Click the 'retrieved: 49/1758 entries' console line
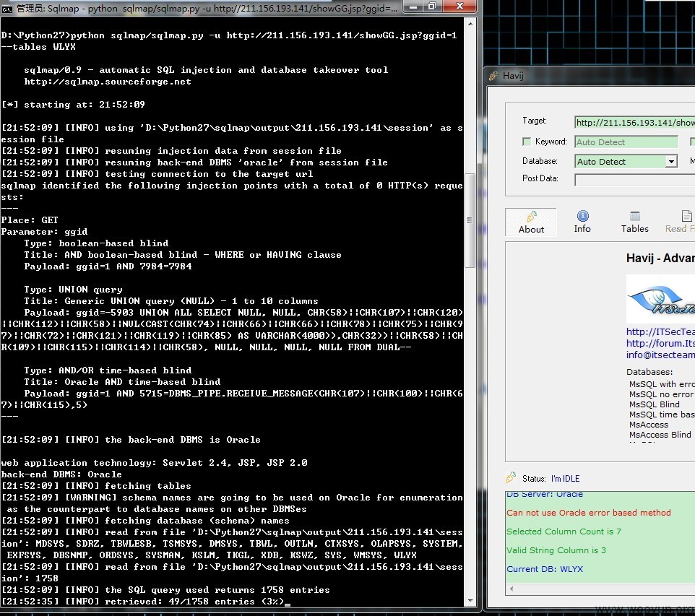695x616 pixels. [x=144, y=602]
